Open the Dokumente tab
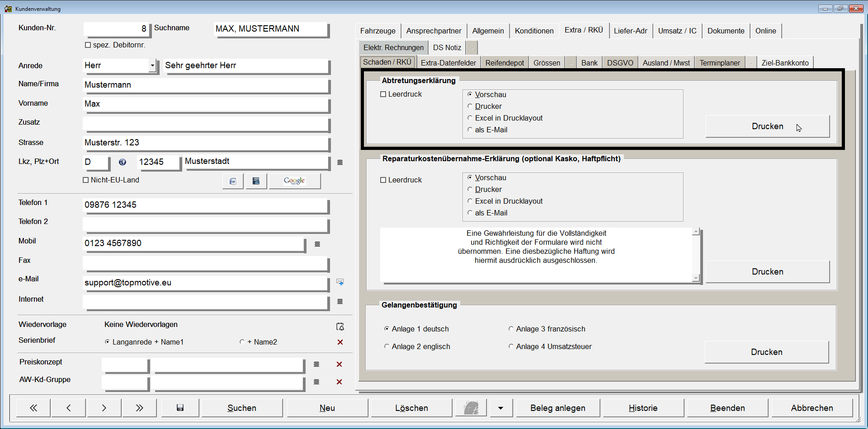The width and height of the screenshot is (868, 429). coord(726,31)
